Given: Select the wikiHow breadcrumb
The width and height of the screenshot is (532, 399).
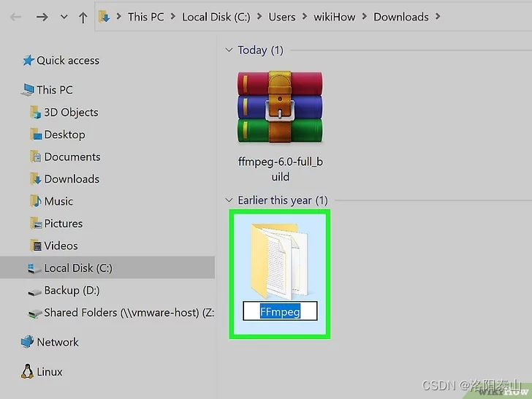Looking at the screenshot, I should coord(334,17).
